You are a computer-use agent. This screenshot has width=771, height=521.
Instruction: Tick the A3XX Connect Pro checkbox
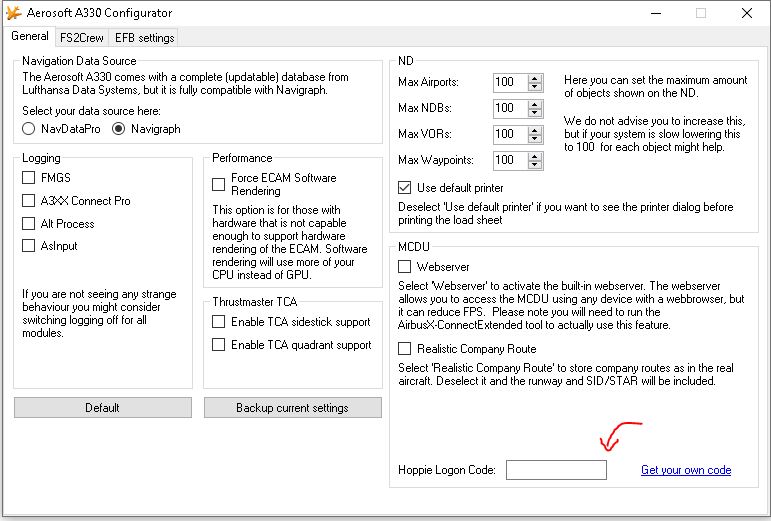click(x=29, y=201)
